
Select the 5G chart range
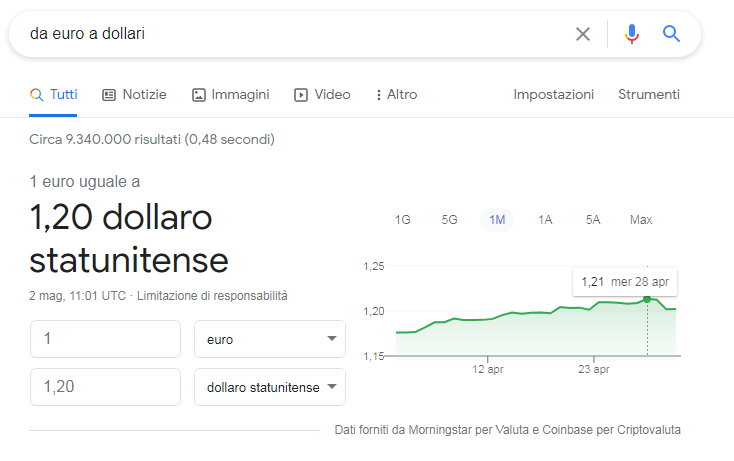pyautogui.click(x=450, y=220)
